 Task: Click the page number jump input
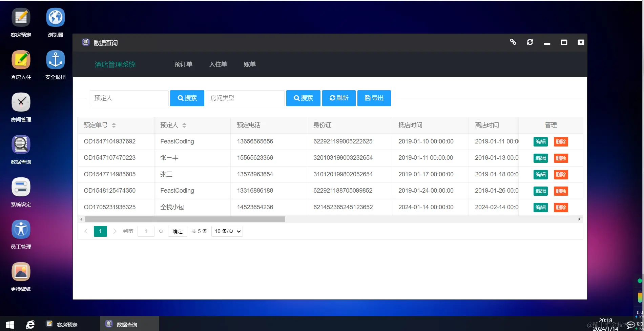coord(146,231)
